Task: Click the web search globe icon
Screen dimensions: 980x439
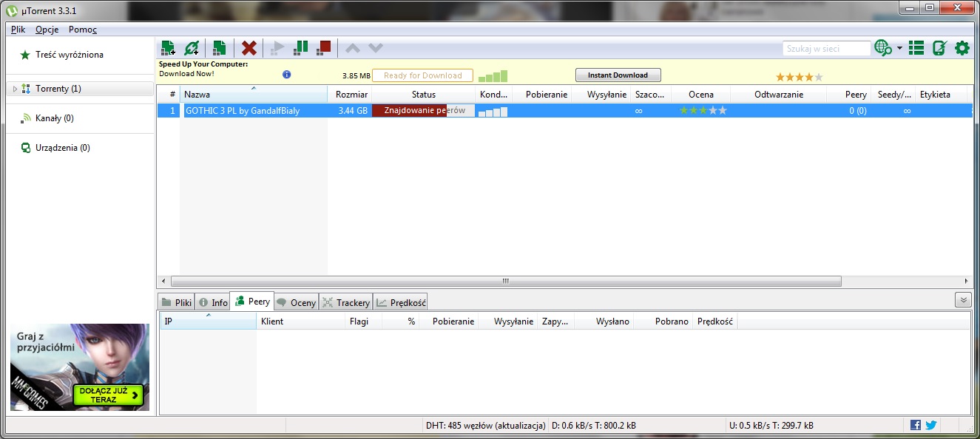Action: pyautogui.click(x=882, y=48)
